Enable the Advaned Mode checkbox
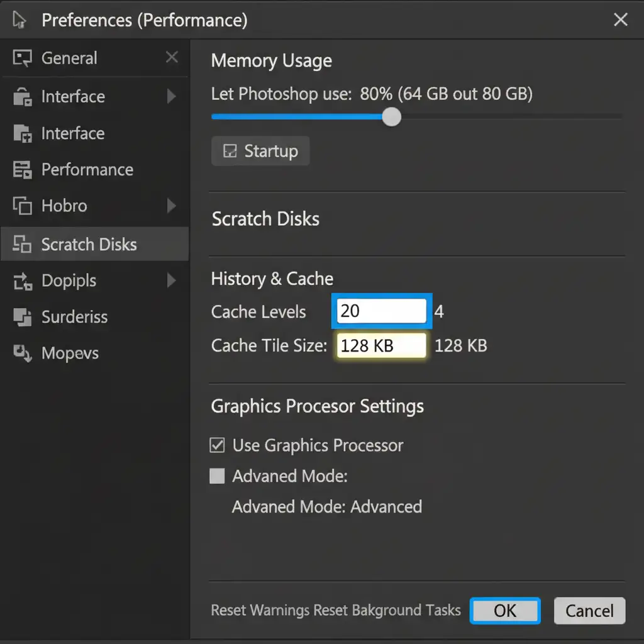 (x=217, y=476)
